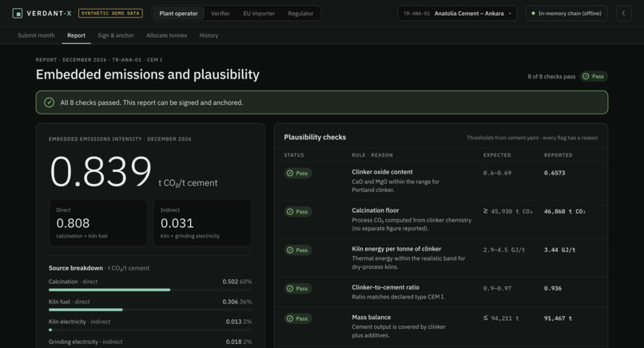Click the Indirect 0.031 emissions card
The width and height of the screenshot is (644, 348).
202,222
